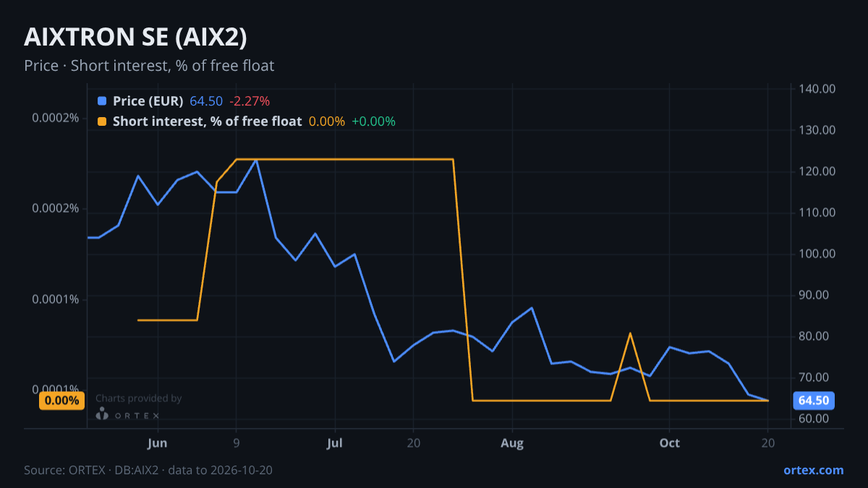The width and height of the screenshot is (868, 488).
Task: Click the +0.00% short interest change
Action: [374, 121]
